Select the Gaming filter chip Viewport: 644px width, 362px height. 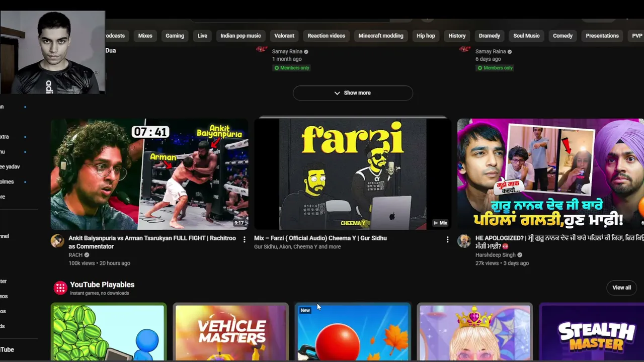click(175, 36)
